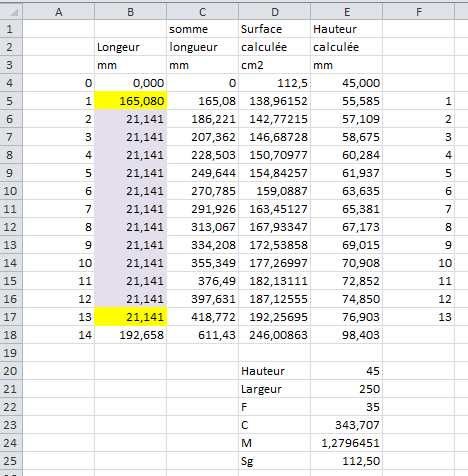
Task: Click cell with value 55,585
Action: click(346, 101)
